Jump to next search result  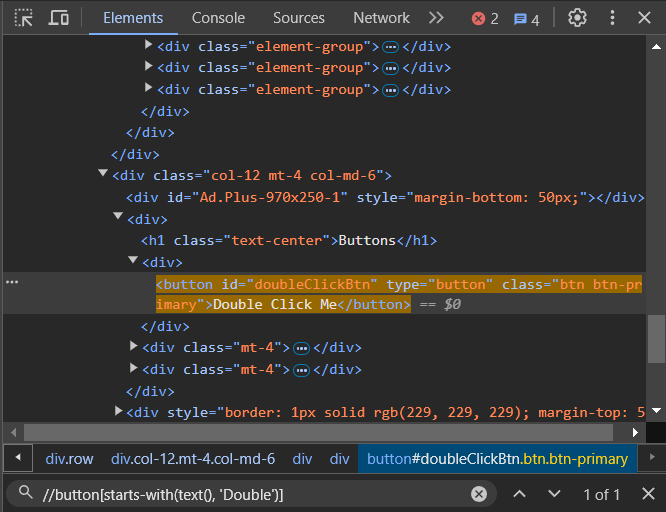554,494
